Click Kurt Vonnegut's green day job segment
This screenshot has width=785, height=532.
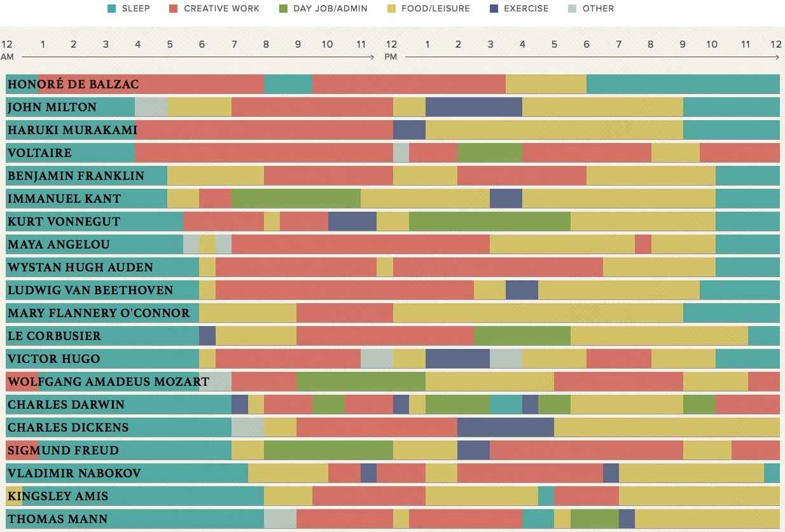click(490, 221)
